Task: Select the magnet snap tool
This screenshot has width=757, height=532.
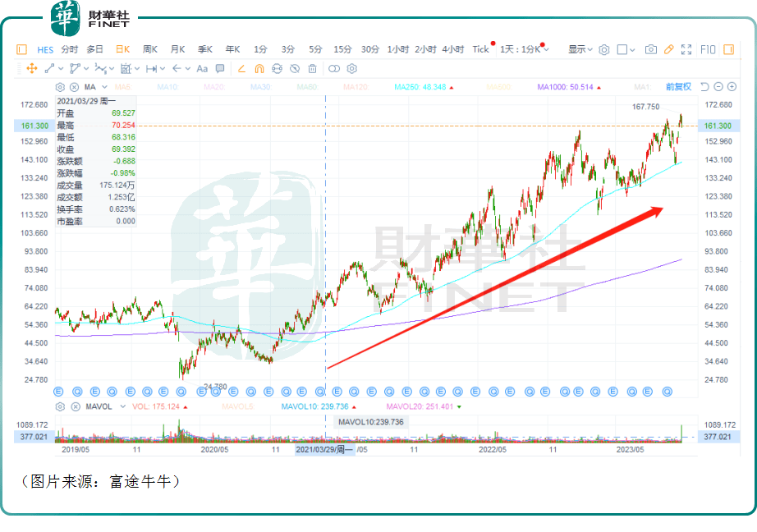Action: (x=259, y=69)
